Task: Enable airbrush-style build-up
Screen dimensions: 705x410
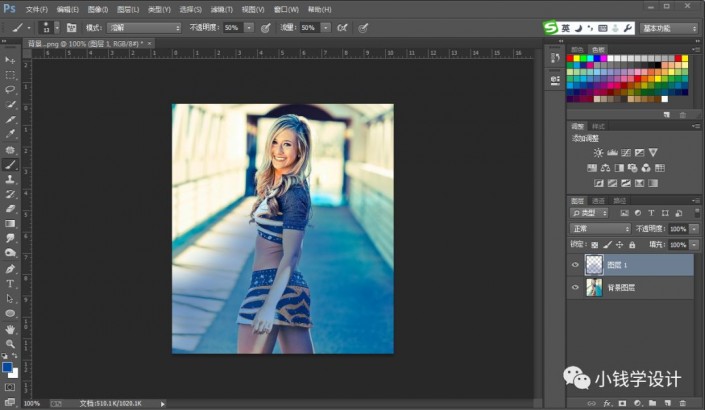Action: click(x=342, y=28)
